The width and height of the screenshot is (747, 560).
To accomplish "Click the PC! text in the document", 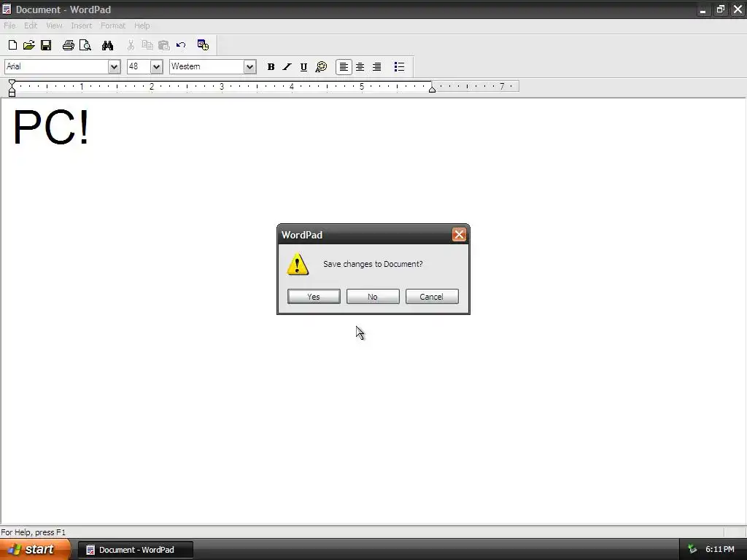I will coord(51,127).
